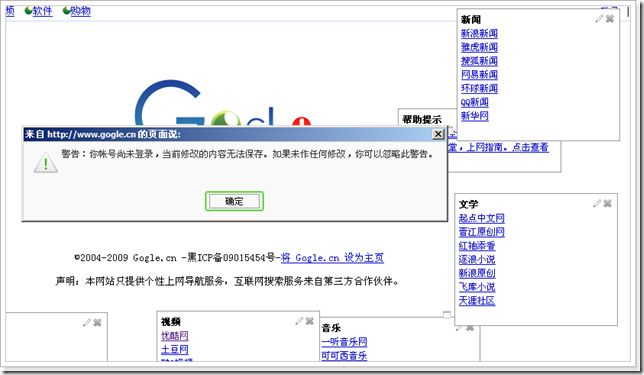
Task: Open 优酷网 video link
Action: [x=175, y=336]
